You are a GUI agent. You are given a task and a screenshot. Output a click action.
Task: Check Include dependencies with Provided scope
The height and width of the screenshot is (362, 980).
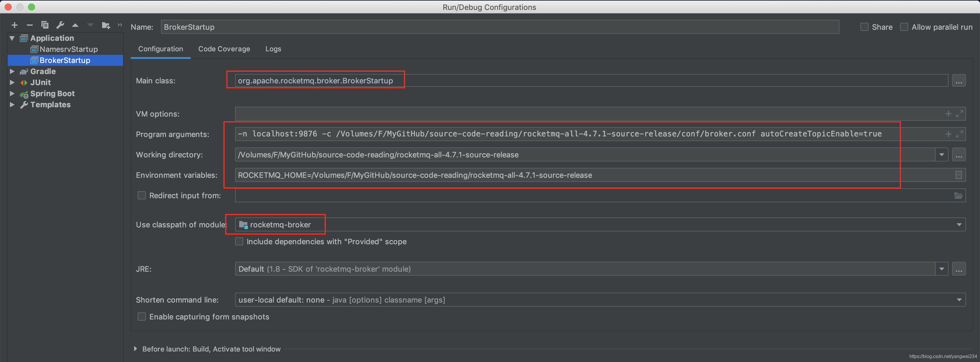tap(239, 241)
